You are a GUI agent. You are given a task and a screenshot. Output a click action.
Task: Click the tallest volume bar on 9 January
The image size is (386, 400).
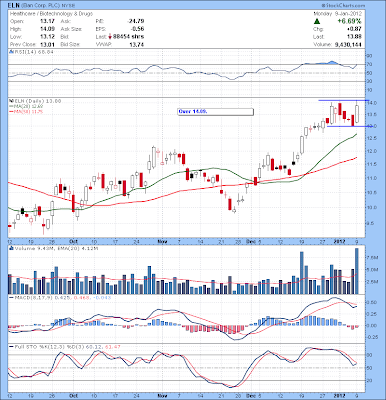pyautogui.click(x=357, y=271)
